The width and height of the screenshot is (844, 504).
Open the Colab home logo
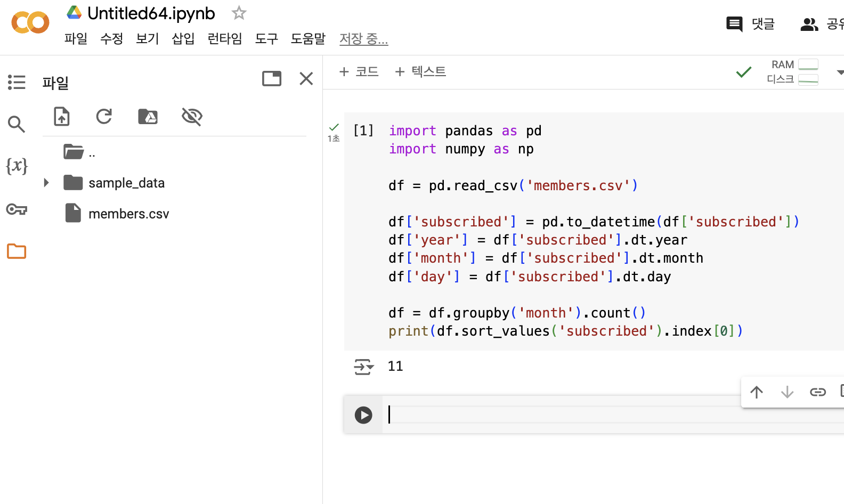coord(30,22)
